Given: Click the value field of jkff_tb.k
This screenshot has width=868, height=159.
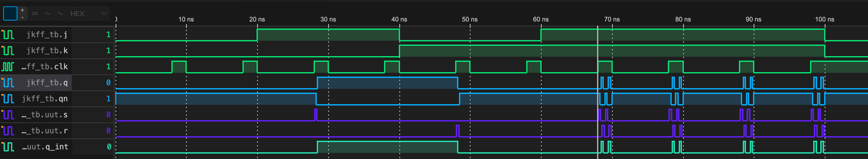Looking at the screenshot, I should coord(108,51).
